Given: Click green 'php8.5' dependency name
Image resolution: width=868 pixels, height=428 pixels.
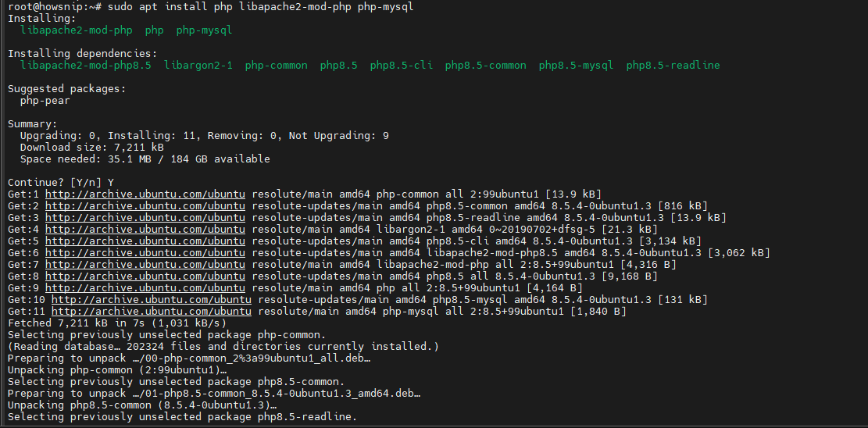Looking at the screenshot, I should 339,66.
